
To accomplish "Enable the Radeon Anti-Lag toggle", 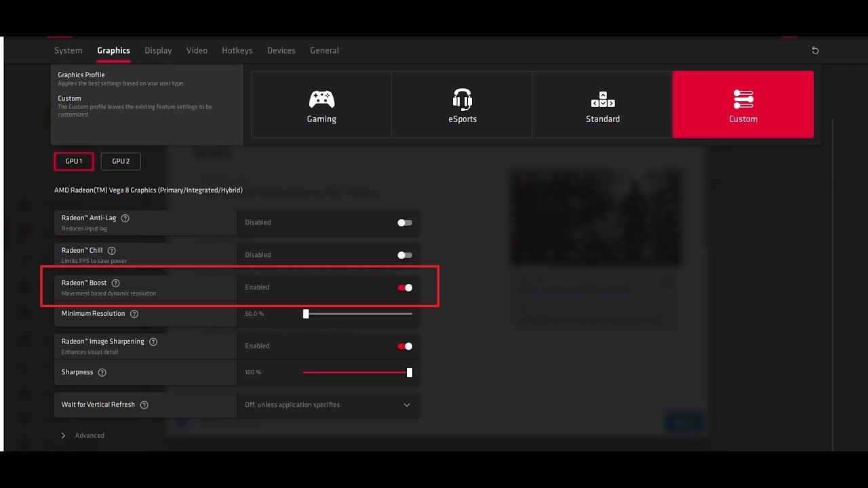I will pyautogui.click(x=405, y=222).
